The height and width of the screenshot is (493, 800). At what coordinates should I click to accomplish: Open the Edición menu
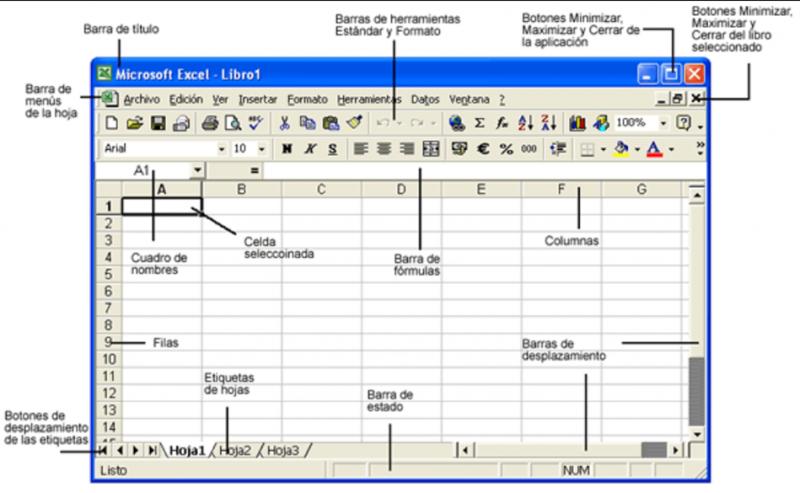[186, 100]
